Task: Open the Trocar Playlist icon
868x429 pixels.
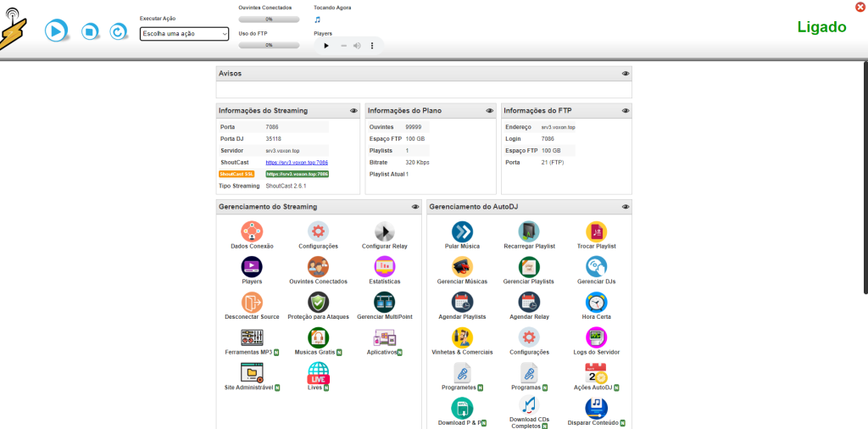Action: [x=597, y=231]
